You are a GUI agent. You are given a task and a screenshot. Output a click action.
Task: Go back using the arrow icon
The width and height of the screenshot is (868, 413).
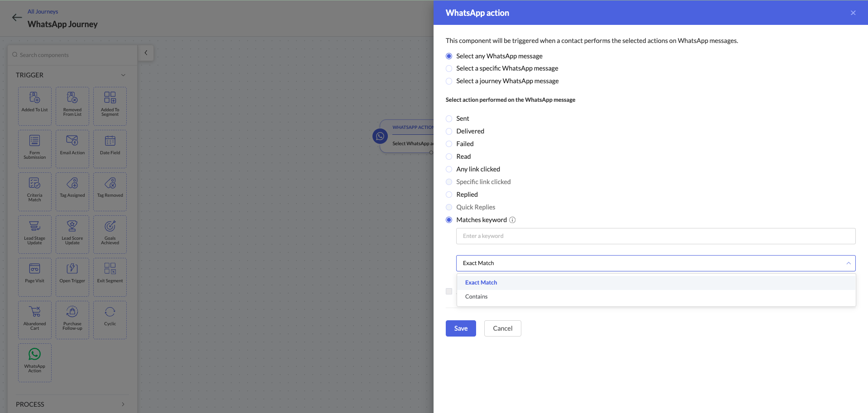(x=17, y=18)
